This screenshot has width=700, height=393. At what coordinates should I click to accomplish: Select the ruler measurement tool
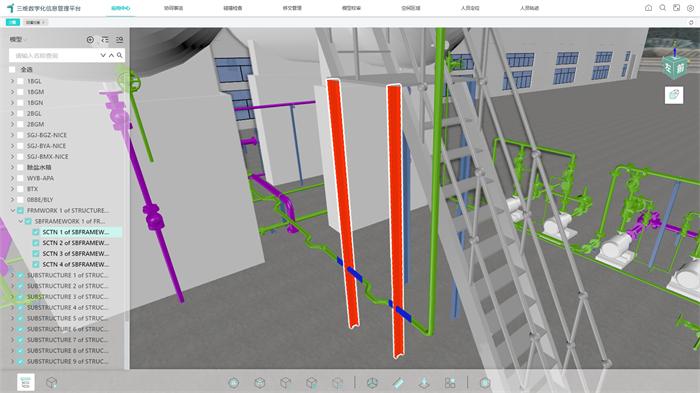click(398, 383)
